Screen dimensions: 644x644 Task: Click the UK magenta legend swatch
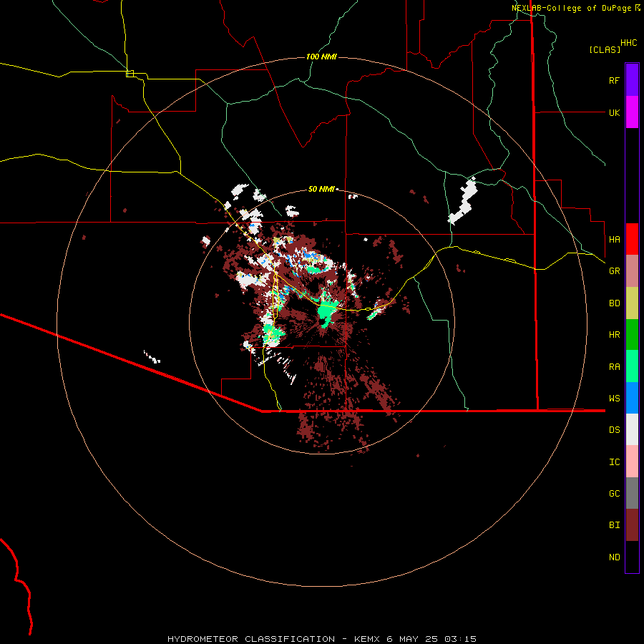click(632, 112)
